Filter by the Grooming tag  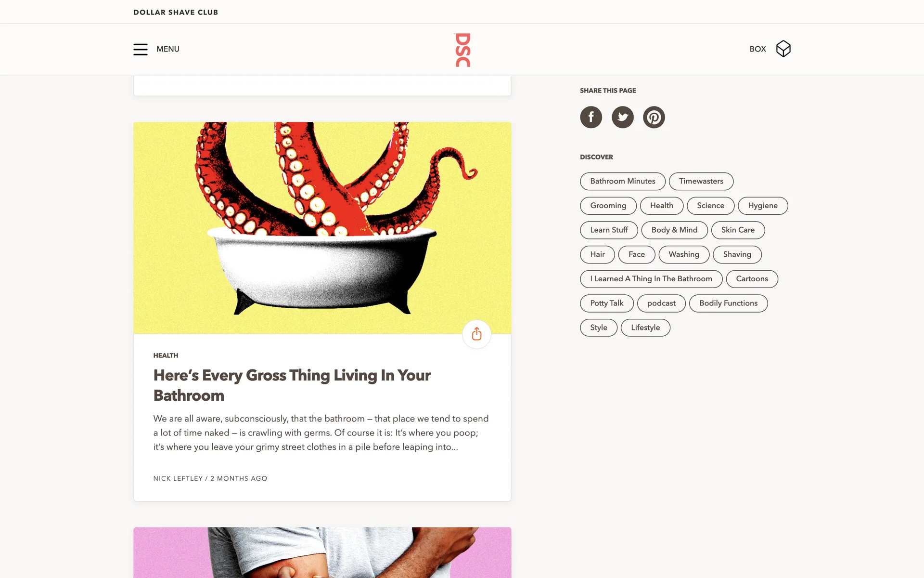(x=608, y=206)
